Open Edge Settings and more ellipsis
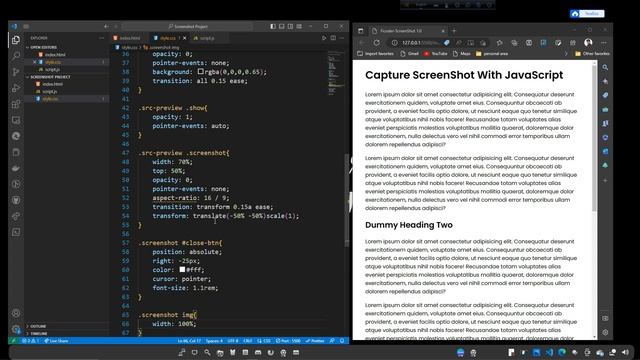This screenshot has width=640, height=360. point(604,42)
